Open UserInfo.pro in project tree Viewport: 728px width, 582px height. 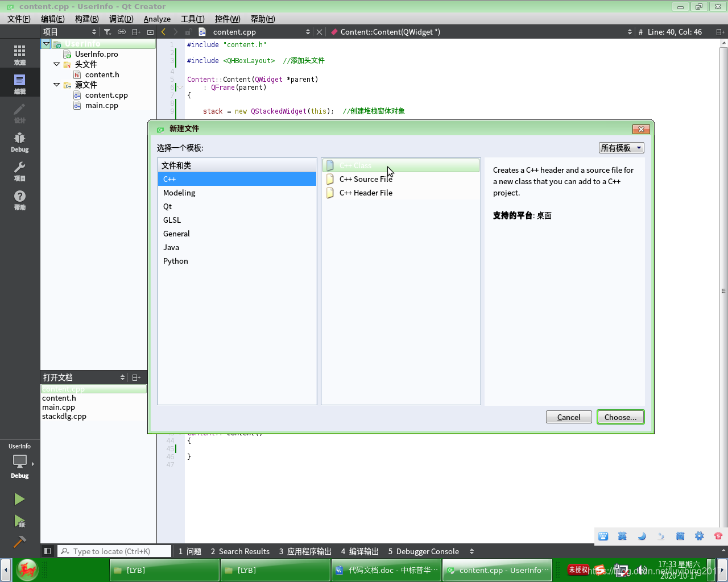tap(96, 54)
